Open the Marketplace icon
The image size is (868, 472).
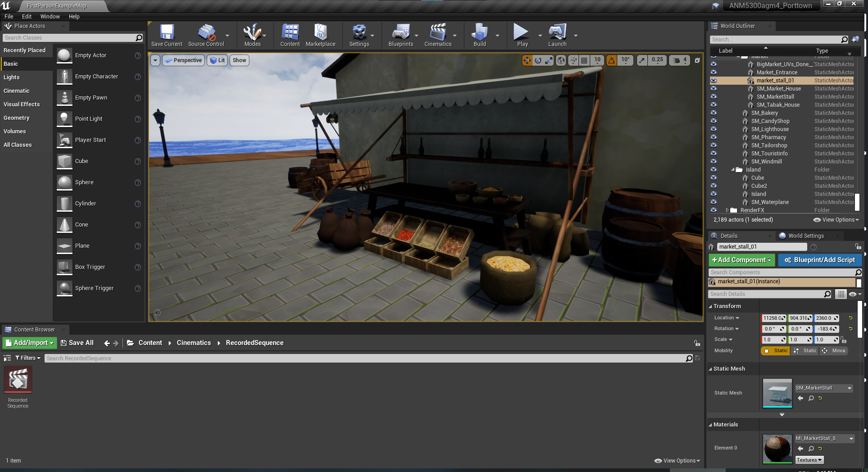[x=321, y=35]
